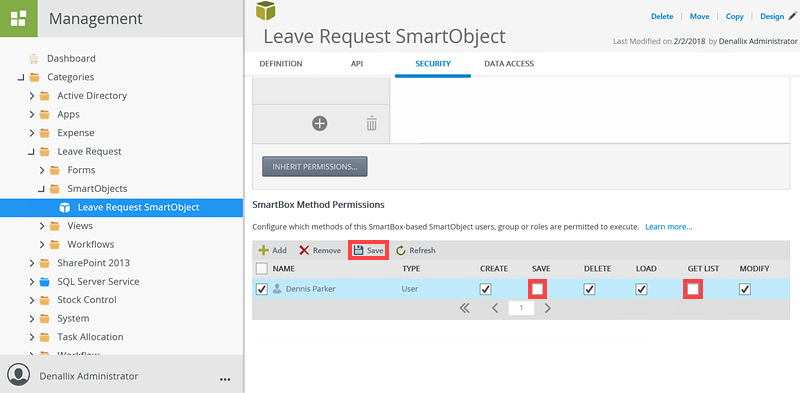This screenshot has height=393, width=800.
Task: Remove selected permission with red X icon
Action: 304,251
